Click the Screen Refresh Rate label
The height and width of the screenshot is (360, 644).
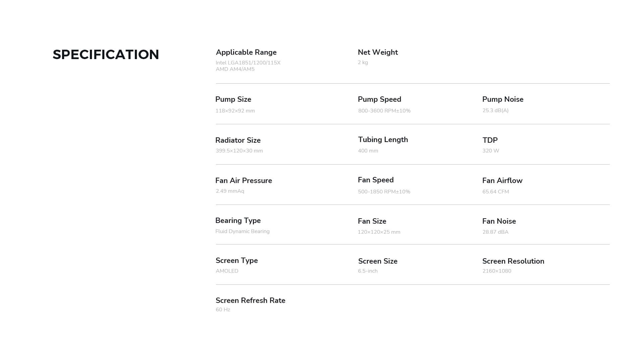pyautogui.click(x=250, y=301)
